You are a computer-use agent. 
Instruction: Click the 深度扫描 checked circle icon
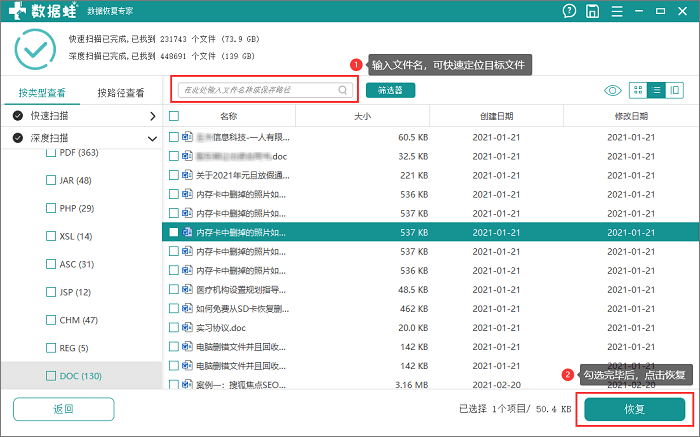coord(18,138)
